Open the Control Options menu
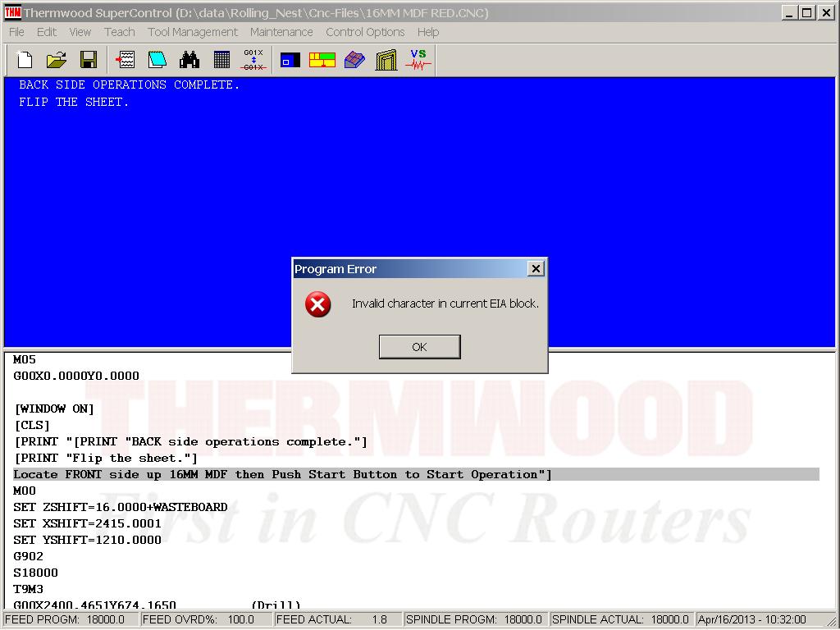 coord(365,32)
